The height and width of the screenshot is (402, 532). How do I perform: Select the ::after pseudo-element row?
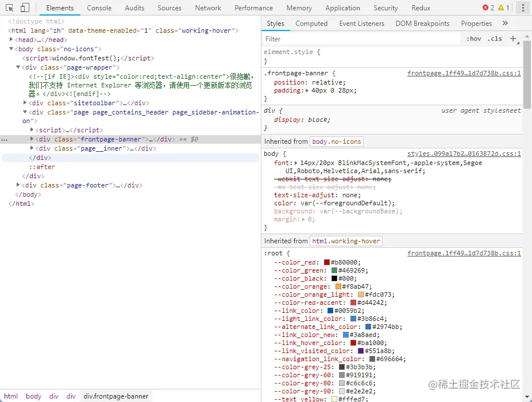click(x=42, y=167)
